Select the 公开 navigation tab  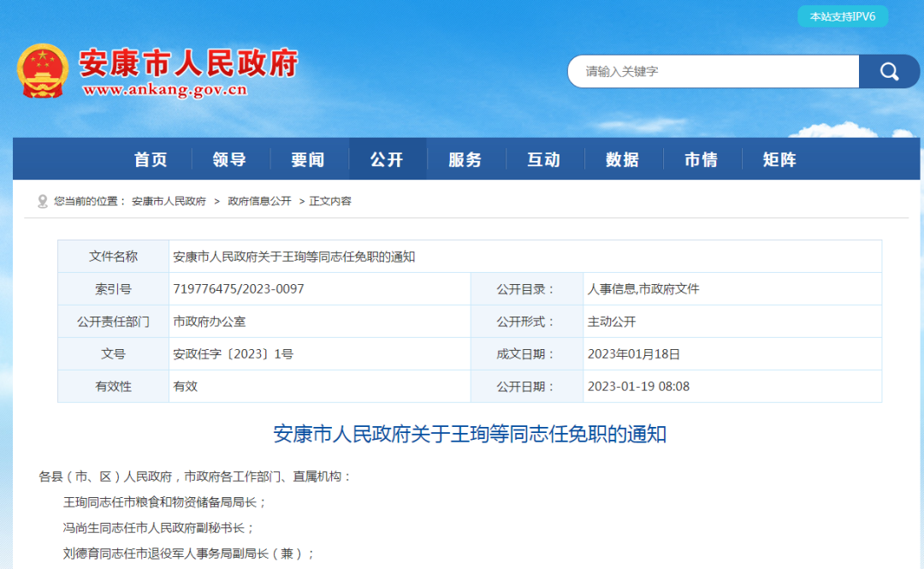pyautogui.click(x=387, y=160)
